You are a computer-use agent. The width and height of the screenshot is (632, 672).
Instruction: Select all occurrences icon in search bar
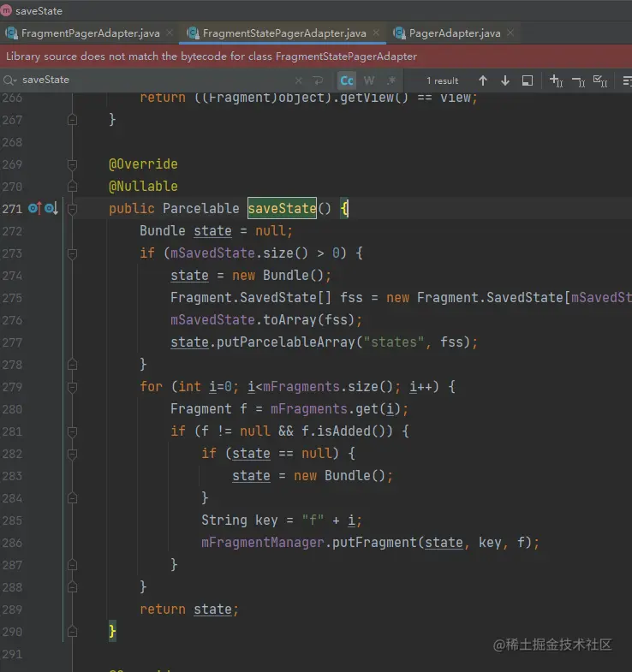[600, 80]
